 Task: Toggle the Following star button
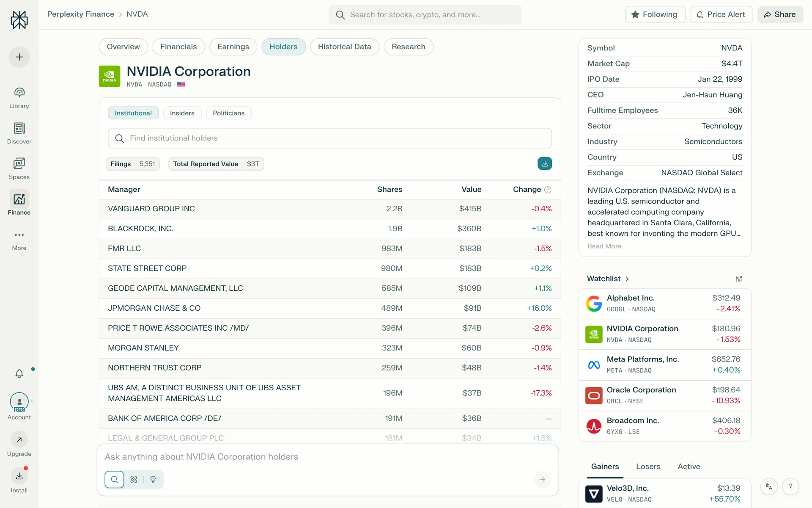(x=655, y=14)
